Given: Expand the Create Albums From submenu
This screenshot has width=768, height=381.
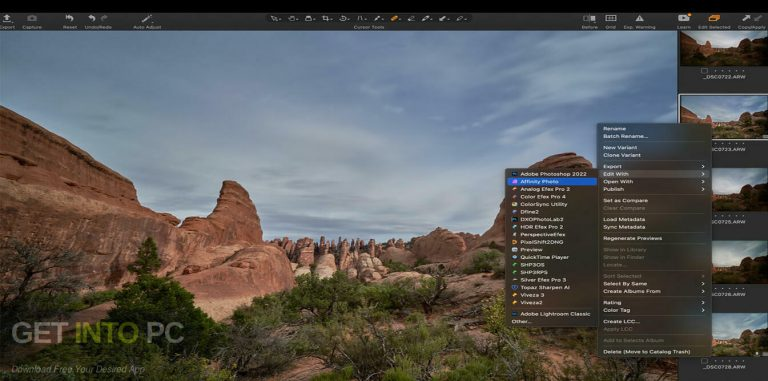Looking at the screenshot, I should [654, 291].
